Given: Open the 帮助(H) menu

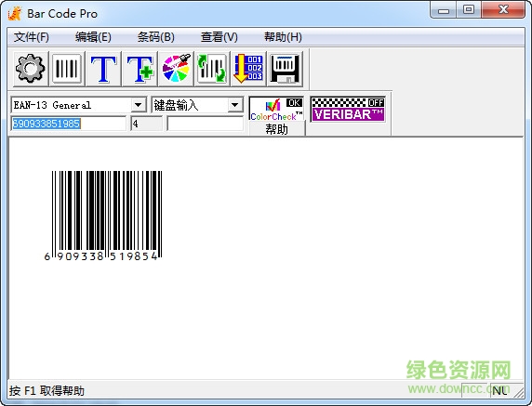Looking at the screenshot, I should 283,37.
